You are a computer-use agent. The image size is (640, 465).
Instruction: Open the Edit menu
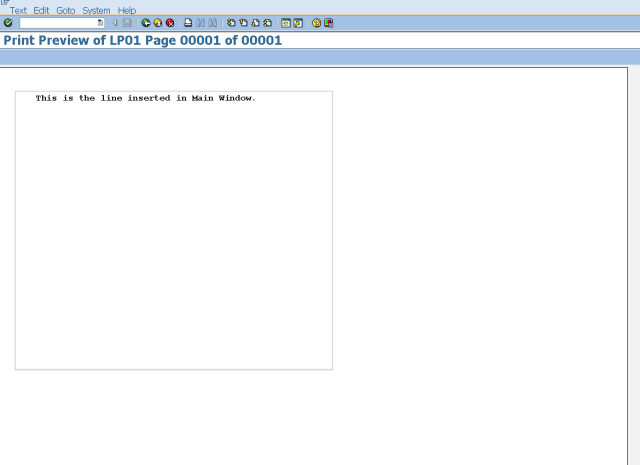41,11
